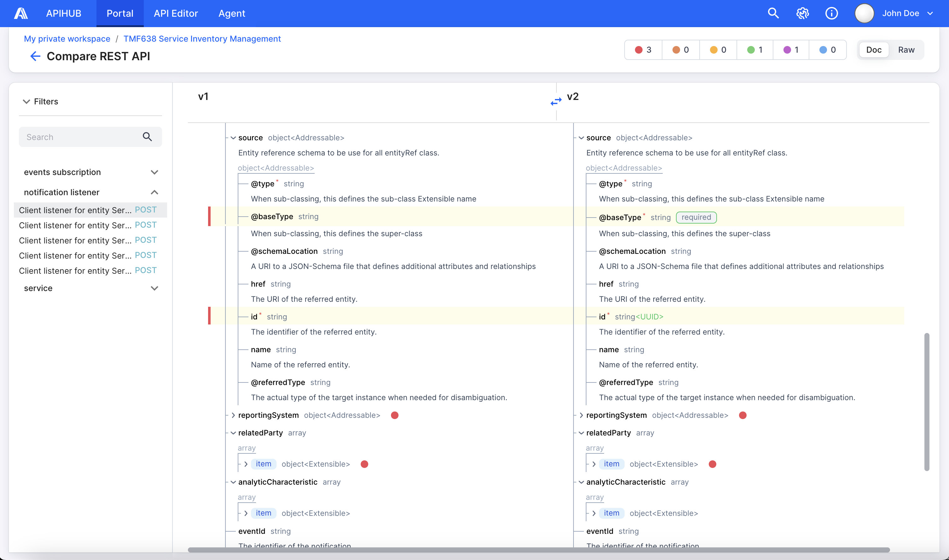Filter by green changes counter showing 1
The height and width of the screenshot is (560, 949).
coord(755,50)
